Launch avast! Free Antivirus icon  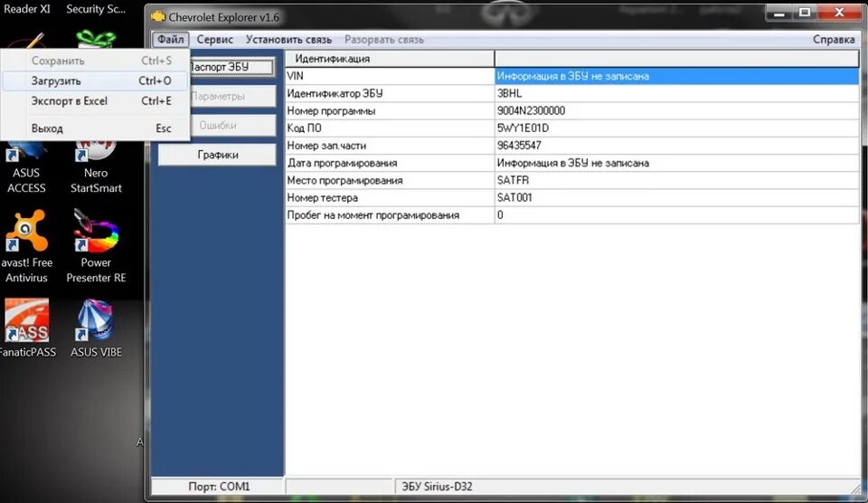click(26, 246)
